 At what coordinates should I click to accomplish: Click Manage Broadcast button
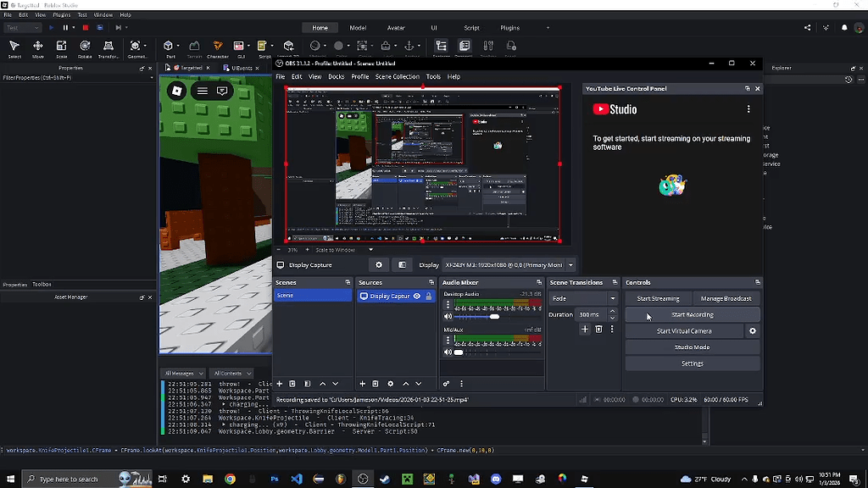pos(726,298)
